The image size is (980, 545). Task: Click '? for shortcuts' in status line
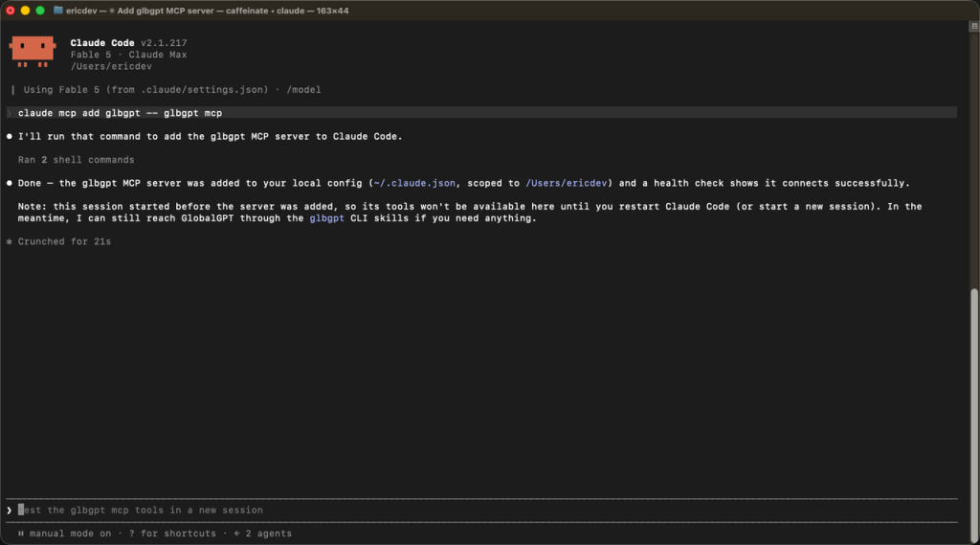point(172,534)
